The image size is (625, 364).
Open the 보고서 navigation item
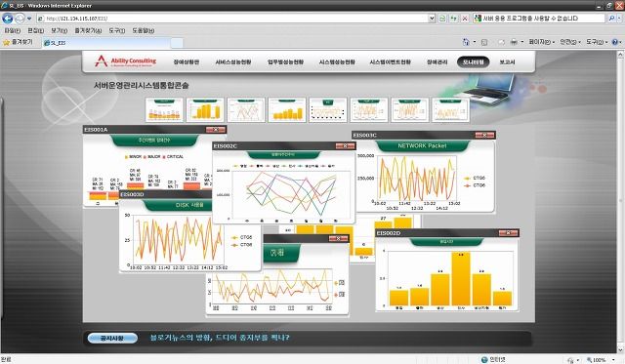(507, 62)
